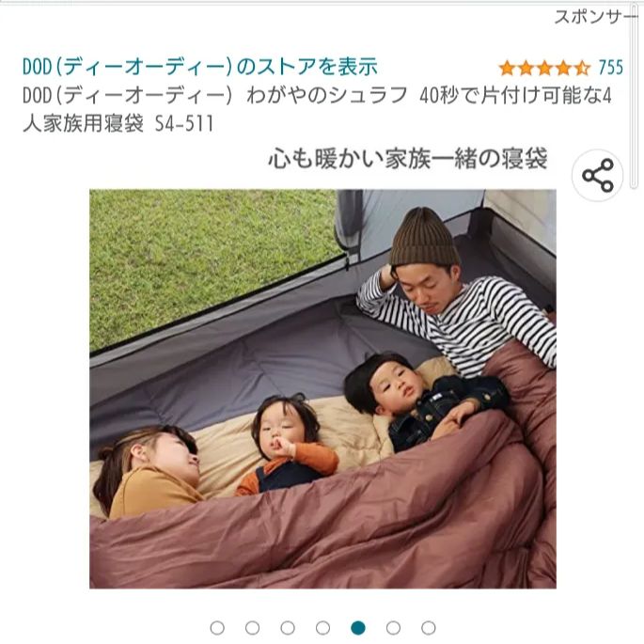Click the half-filled fifth rating star

click(582, 69)
